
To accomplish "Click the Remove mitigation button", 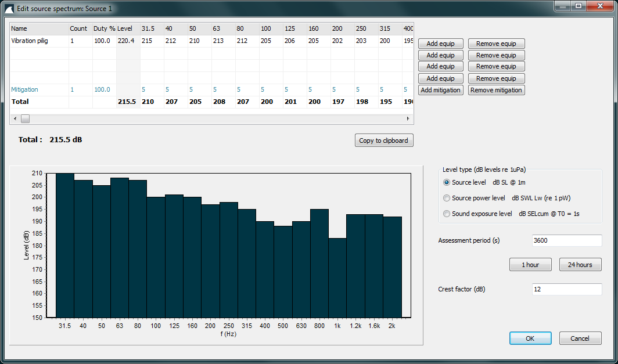I will click(x=496, y=90).
